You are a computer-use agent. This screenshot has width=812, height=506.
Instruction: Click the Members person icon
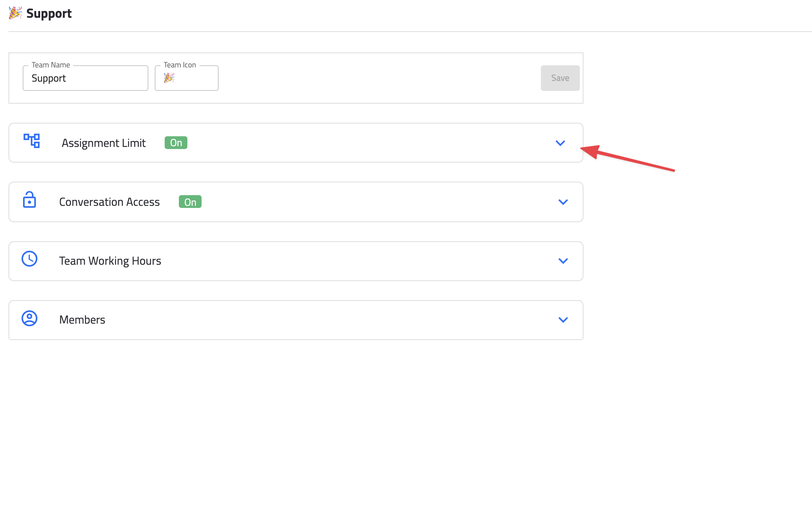pos(29,318)
